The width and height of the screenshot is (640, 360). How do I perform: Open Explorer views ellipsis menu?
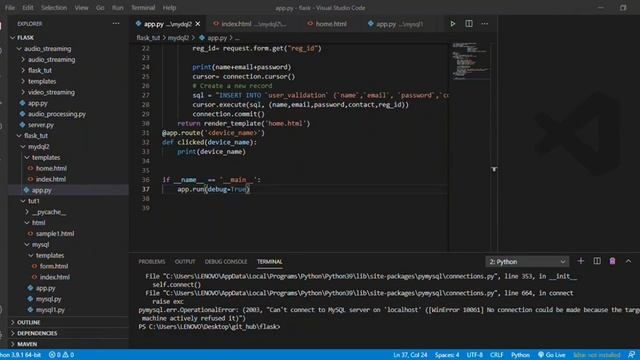[x=116, y=24]
